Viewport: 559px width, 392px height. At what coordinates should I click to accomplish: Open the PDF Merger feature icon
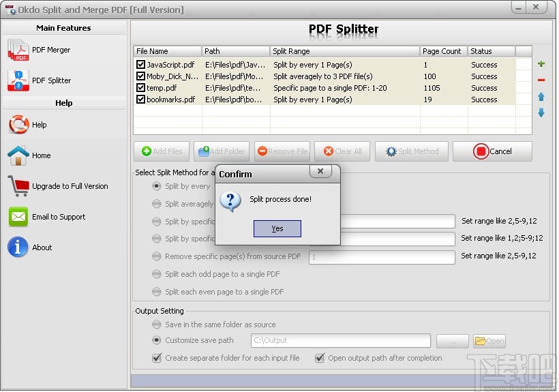coord(18,50)
